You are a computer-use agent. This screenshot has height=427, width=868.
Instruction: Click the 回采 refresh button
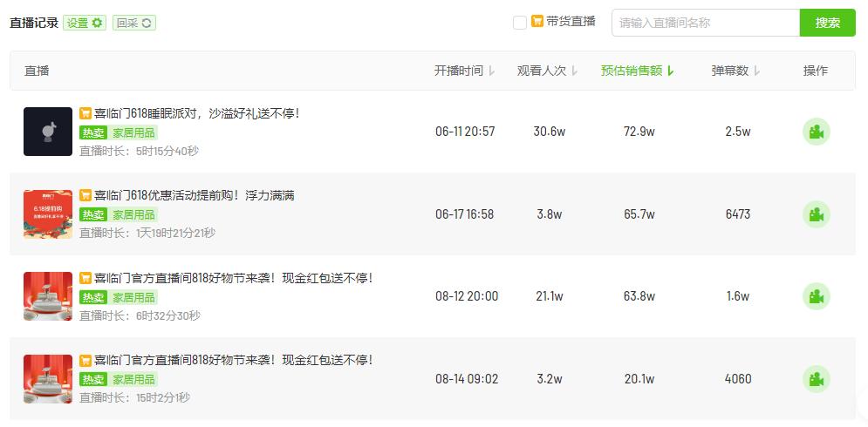[x=134, y=23]
